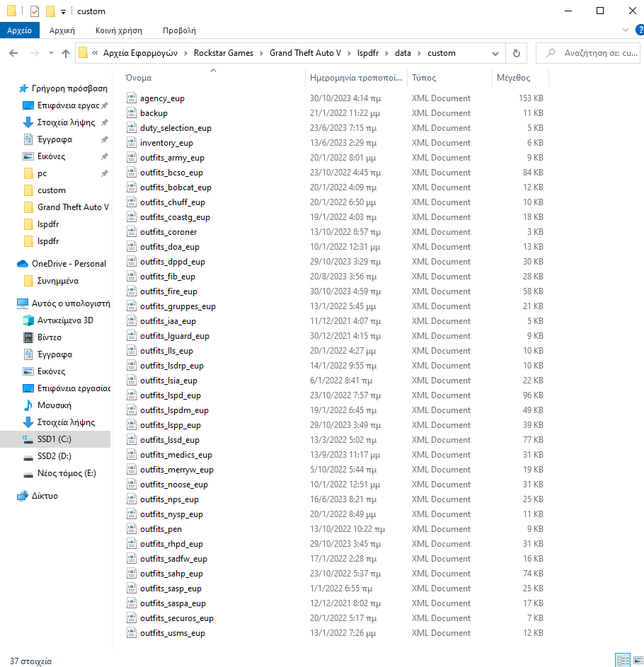644x667 pixels.
Task: Open Αντικείμενα 3D under this PC
Action: click(x=59, y=320)
